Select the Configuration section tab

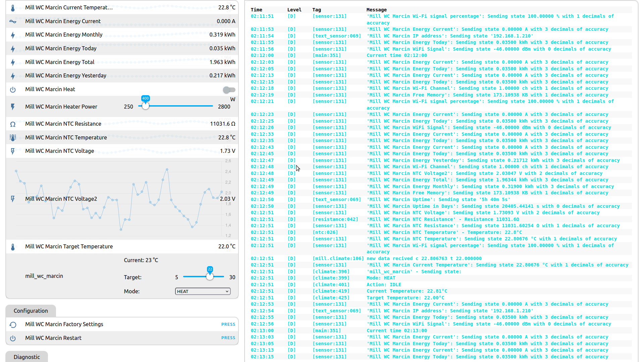(31, 311)
